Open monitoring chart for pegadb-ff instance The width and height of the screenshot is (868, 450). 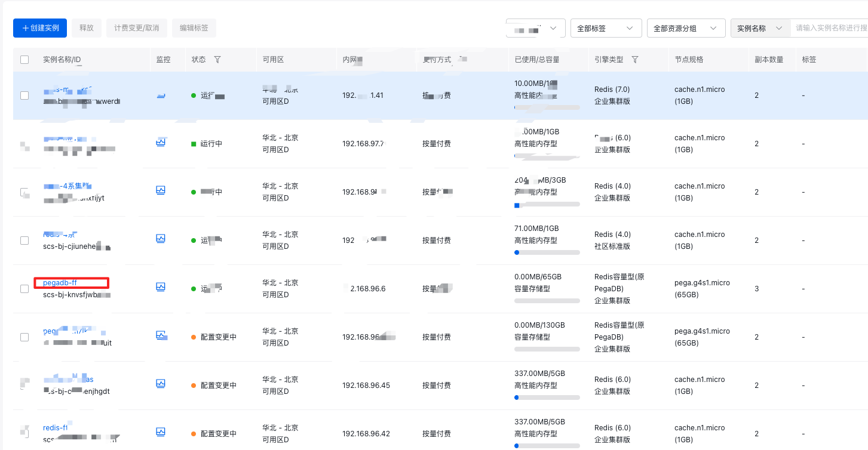[160, 288]
